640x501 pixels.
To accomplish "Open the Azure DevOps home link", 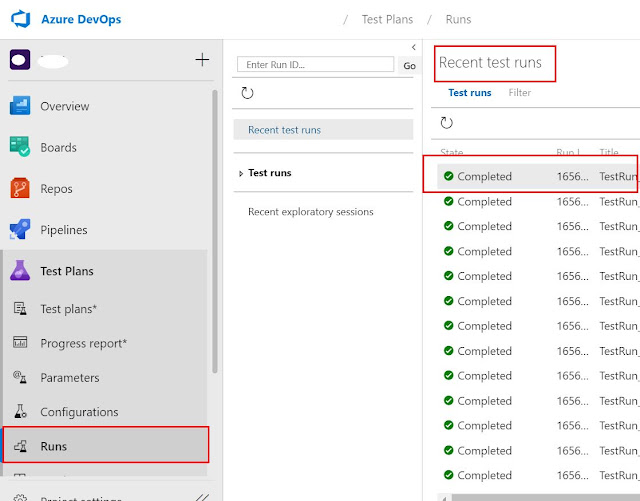I will click(81, 19).
